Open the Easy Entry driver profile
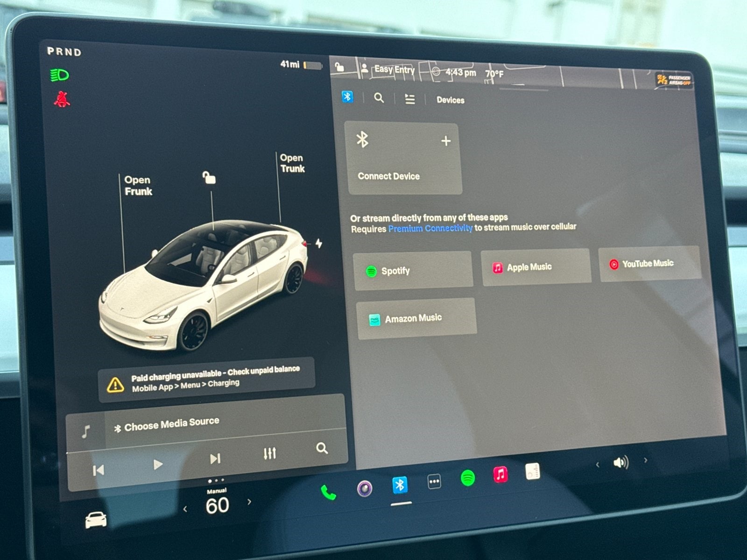747x560 pixels. 388,70
